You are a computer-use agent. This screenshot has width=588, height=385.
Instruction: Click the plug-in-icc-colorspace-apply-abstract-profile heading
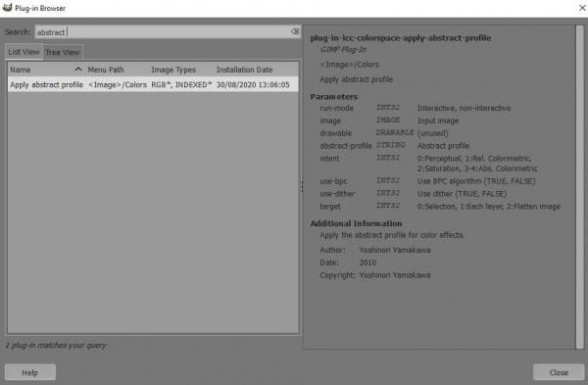point(401,38)
